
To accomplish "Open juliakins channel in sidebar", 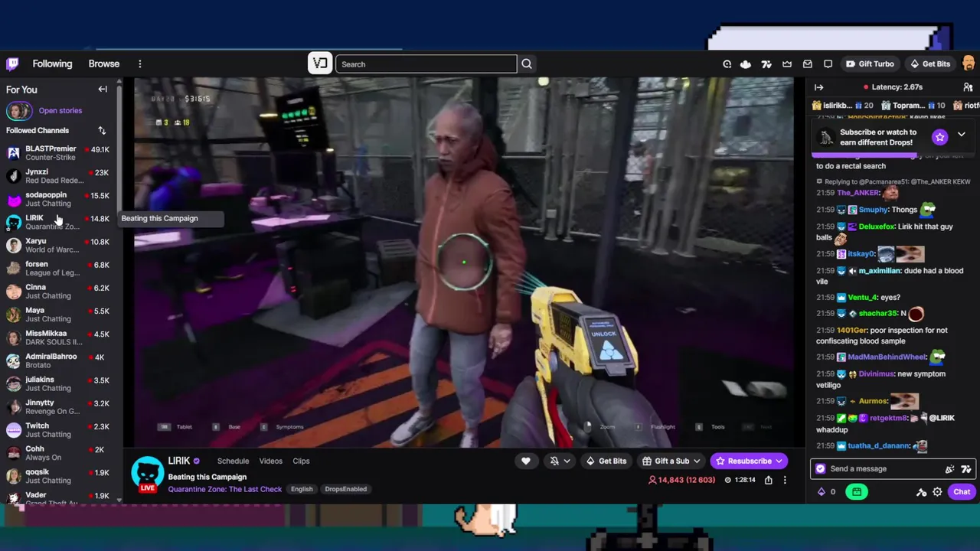I will (60, 384).
